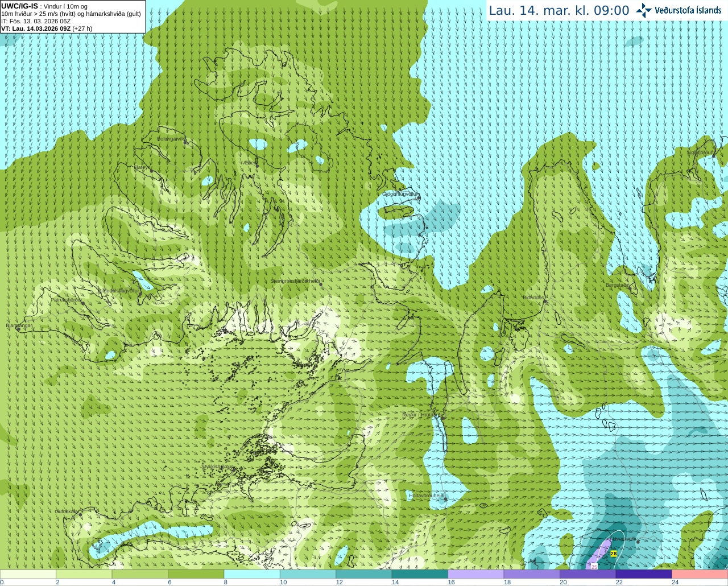Click the 8–10 m/s light cyan swatch

(x=252, y=574)
